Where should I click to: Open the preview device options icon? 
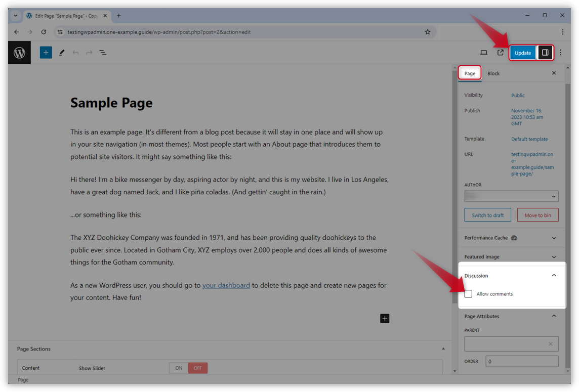pos(483,52)
